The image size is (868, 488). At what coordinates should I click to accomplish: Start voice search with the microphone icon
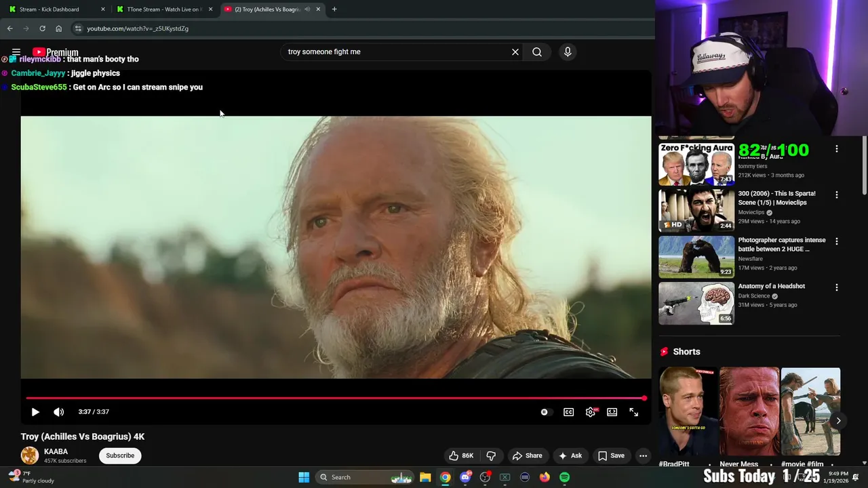click(568, 52)
